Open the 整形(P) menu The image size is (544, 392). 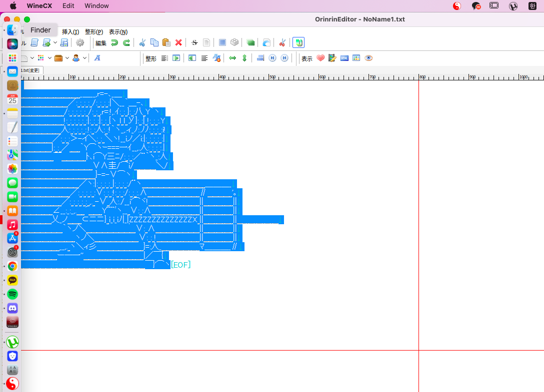tap(94, 31)
